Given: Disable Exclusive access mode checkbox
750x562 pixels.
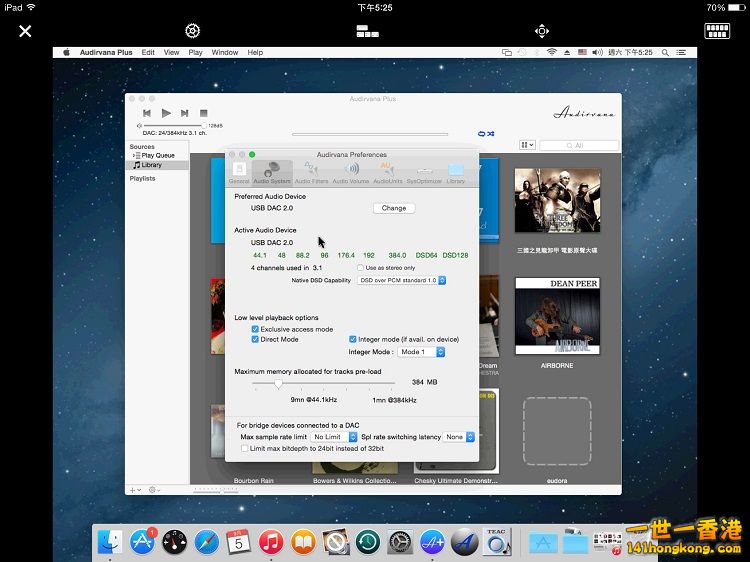Looking at the screenshot, I should pos(255,329).
